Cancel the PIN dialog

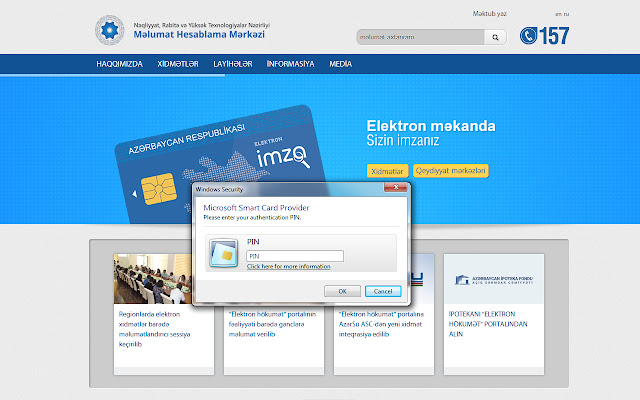[383, 291]
